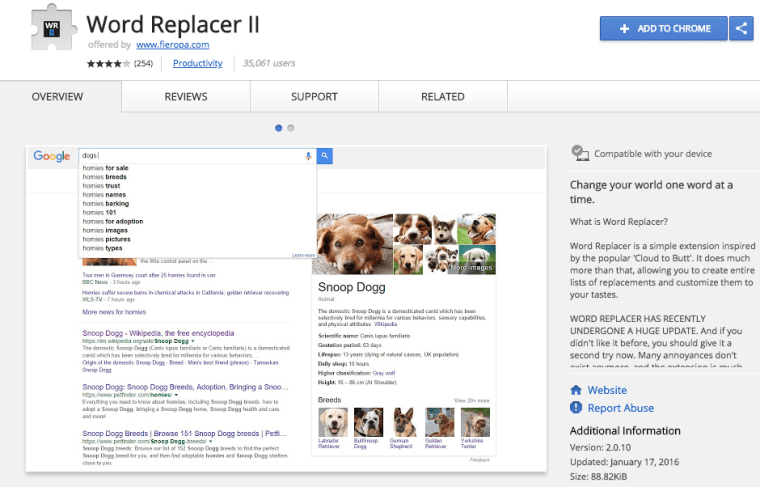Select the 'homies barking' suggestion
Image resolution: width=760 pixels, height=487 pixels.
click(106, 204)
